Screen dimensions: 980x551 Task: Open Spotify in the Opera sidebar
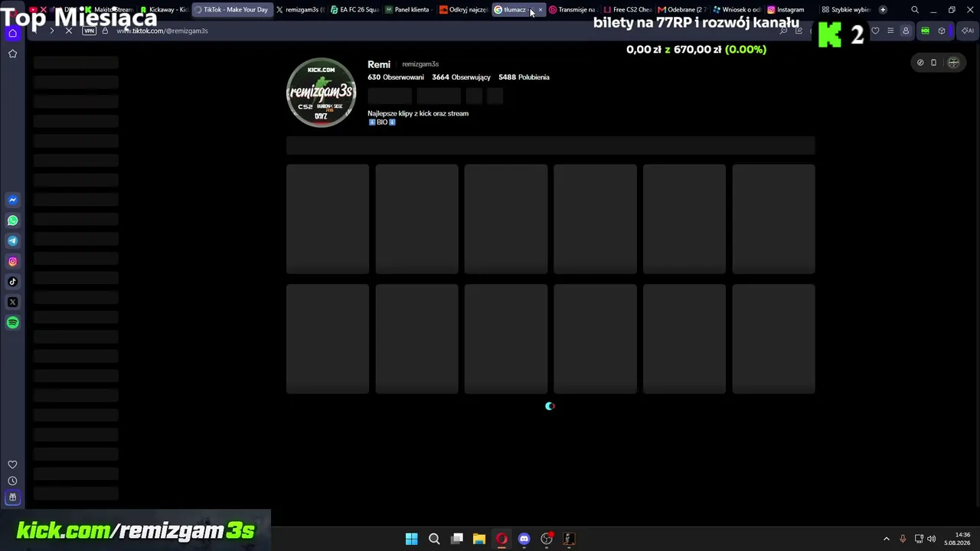coord(12,322)
